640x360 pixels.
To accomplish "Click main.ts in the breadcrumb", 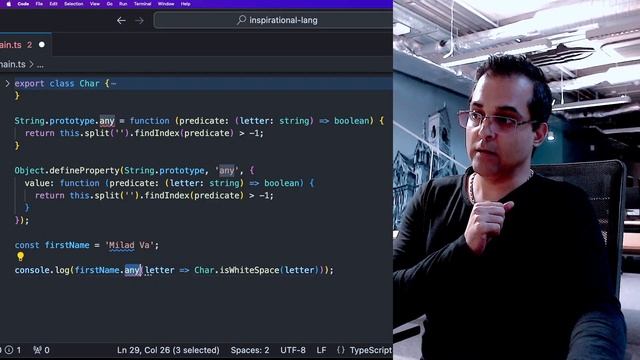I will coord(13,64).
